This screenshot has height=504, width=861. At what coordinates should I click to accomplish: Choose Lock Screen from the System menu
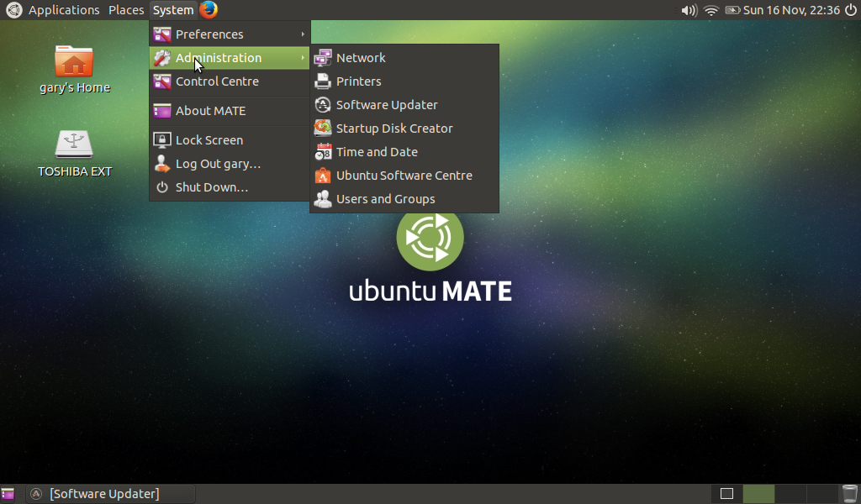(x=230, y=139)
